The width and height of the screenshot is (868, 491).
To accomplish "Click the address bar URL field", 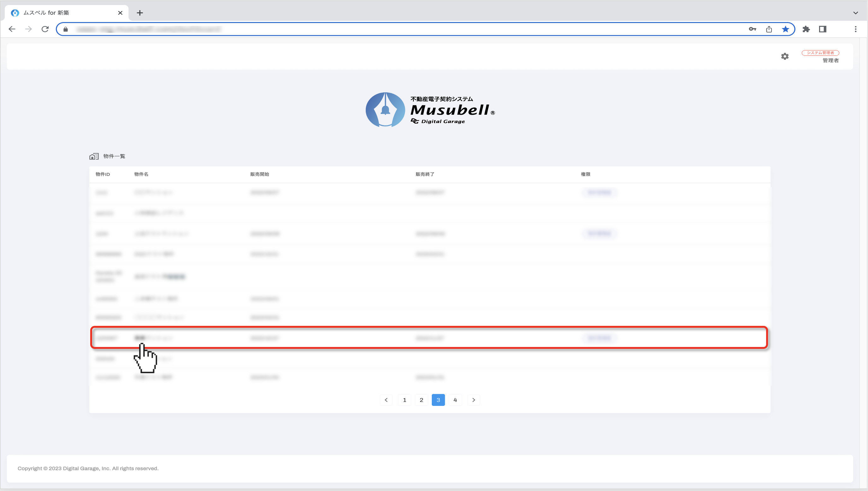I will 405,29.
